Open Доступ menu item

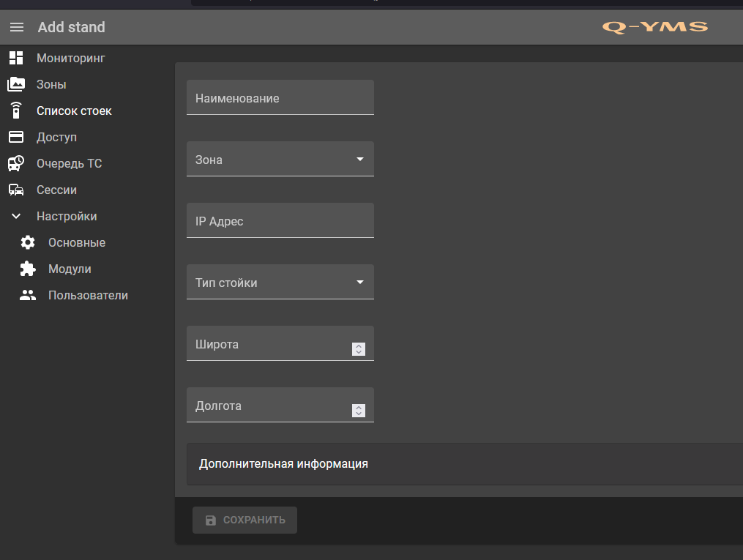click(x=56, y=138)
